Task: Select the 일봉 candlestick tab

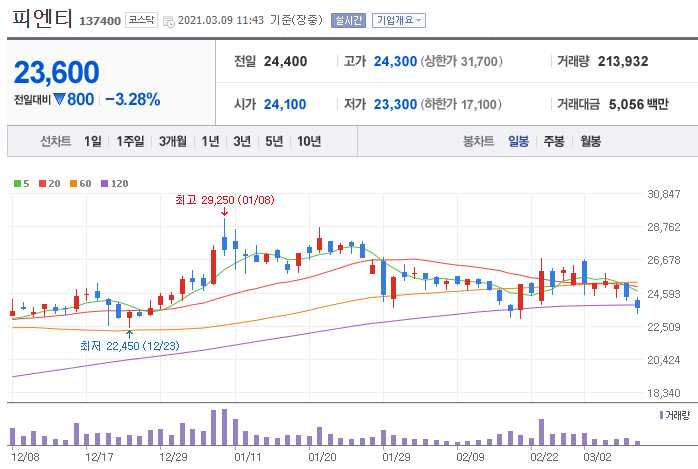Action: click(x=518, y=142)
